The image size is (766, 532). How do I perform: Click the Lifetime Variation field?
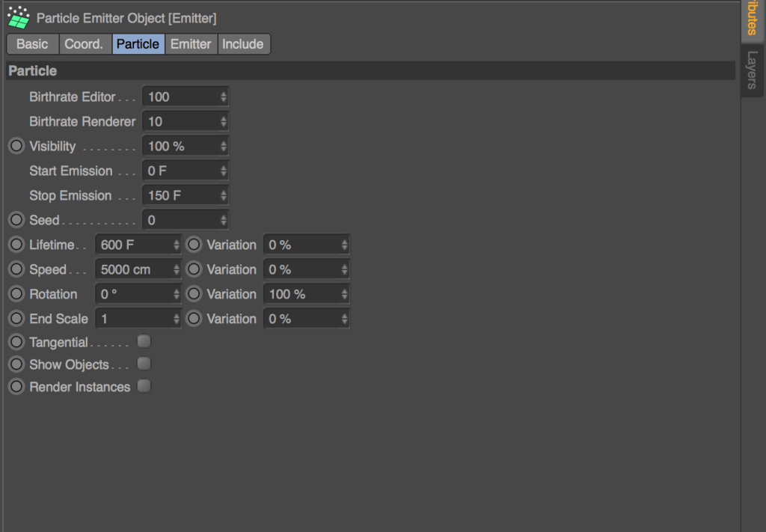pos(306,245)
